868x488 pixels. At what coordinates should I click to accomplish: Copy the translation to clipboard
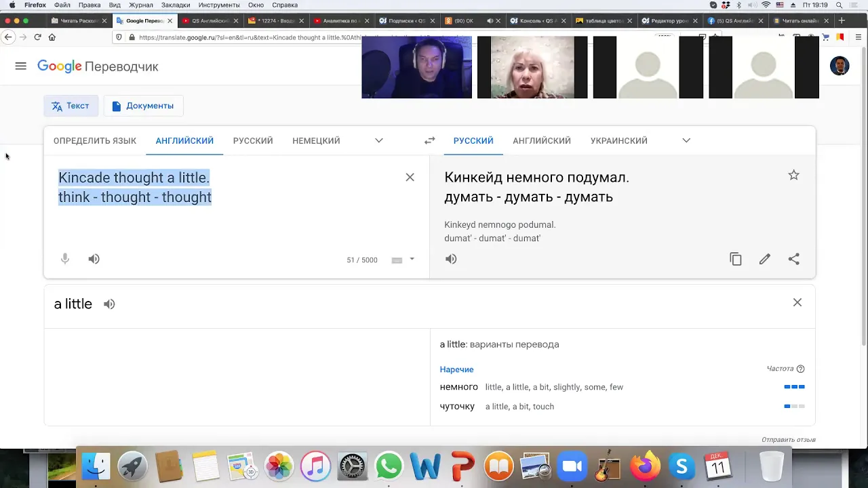736,259
